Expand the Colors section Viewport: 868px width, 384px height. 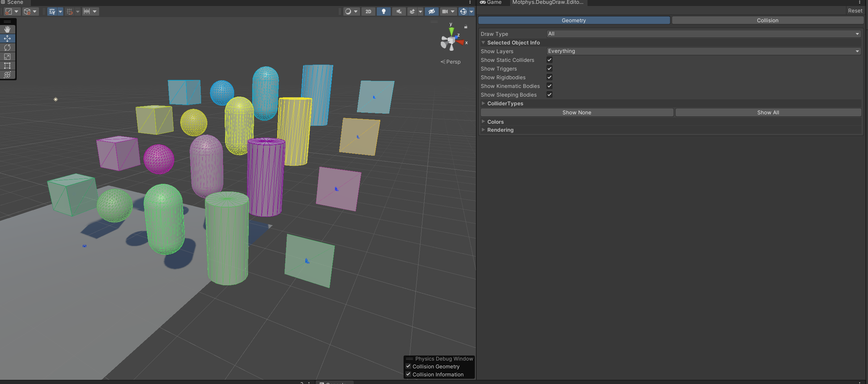click(483, 121)
